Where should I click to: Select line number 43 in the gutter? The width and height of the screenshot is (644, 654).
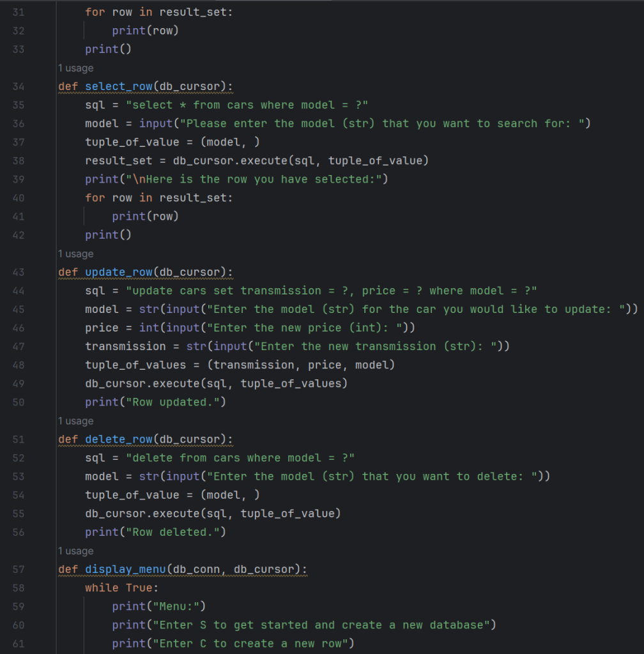tap(18, 272)
